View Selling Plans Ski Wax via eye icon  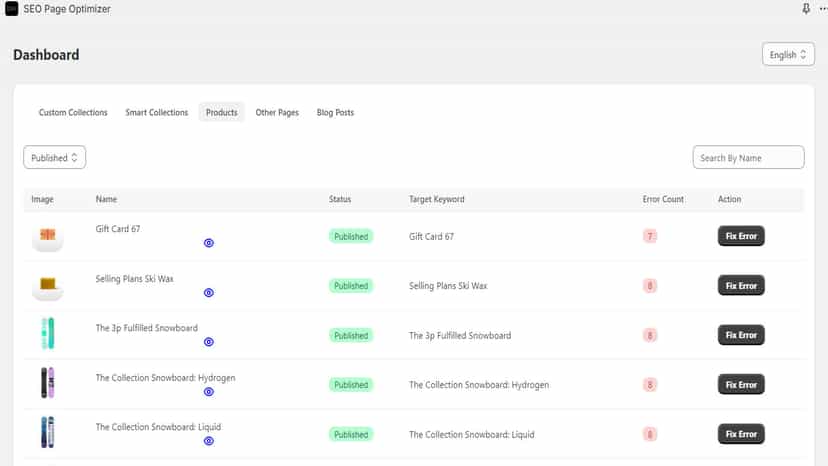click(209, 293)
